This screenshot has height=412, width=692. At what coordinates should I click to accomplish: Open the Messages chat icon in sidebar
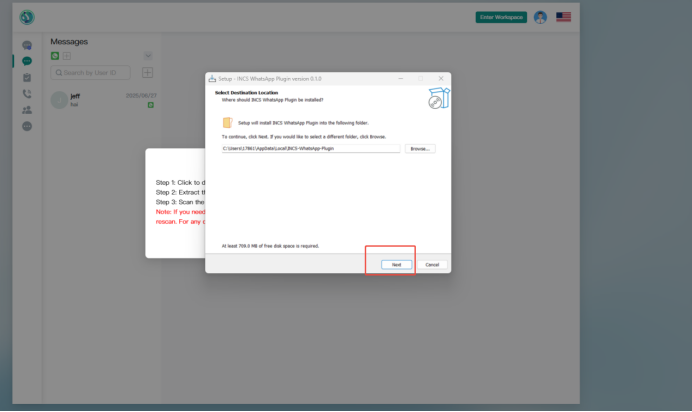tap(27, 61)
